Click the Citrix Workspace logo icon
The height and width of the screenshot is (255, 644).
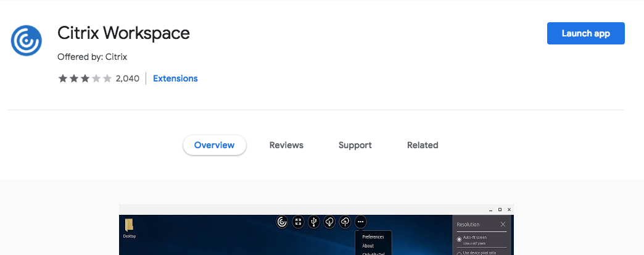pyautogui.click(x=27, y=40)
